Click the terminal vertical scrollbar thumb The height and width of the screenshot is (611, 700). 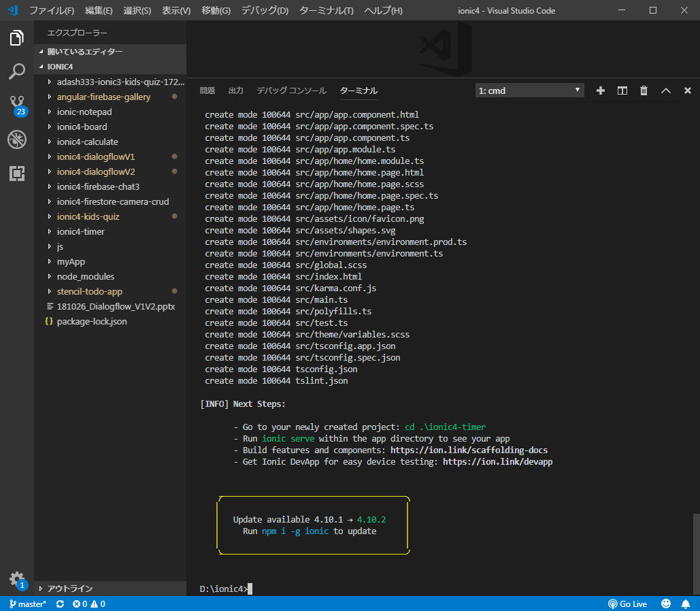point(696,555)
